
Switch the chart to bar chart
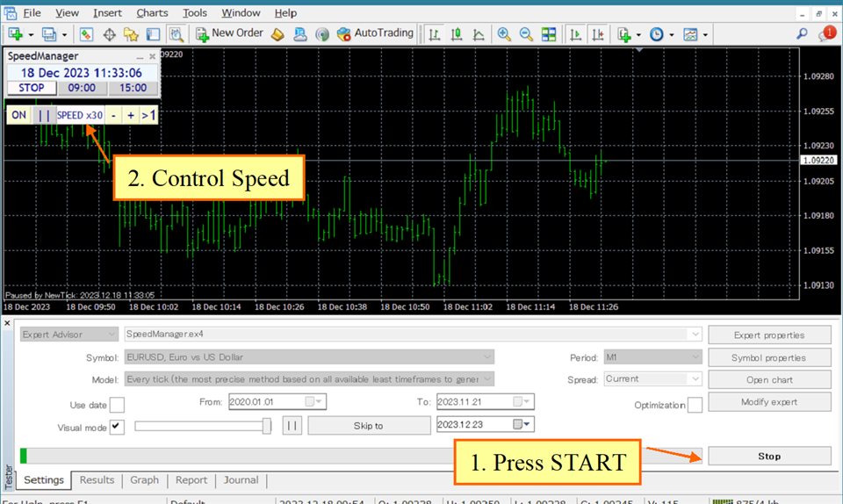435,34
